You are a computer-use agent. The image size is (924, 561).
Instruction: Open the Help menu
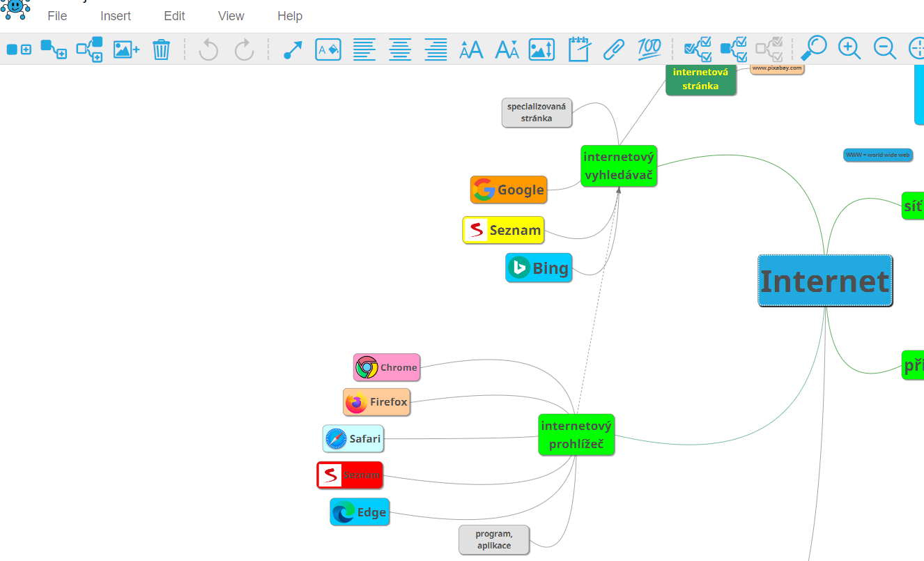tap(290, 16)
